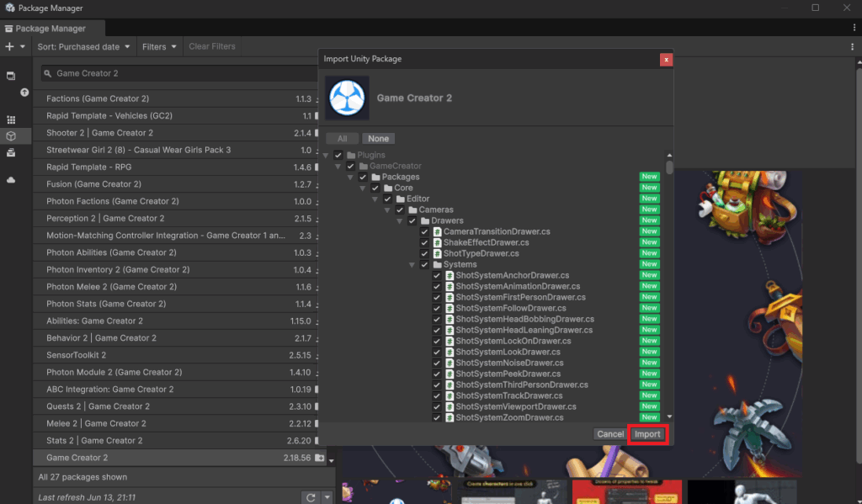Click the ShakeEffectDrawer.cs script icon
Image resolution: width=862 pixels, height=504 pixels.
[x=437, y=243]
